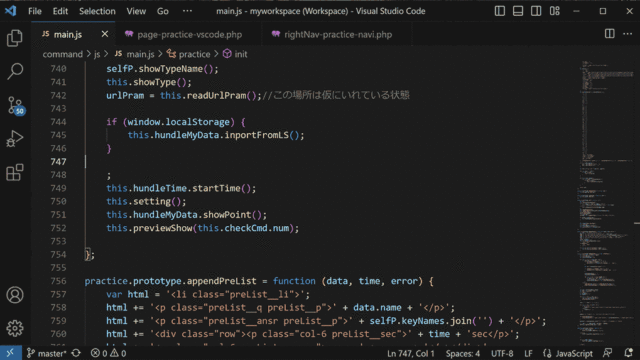Image resolution: width=640 pixels, height=360 pixels.
Task: Click appendPreList function definition
Action: point(259,281)
